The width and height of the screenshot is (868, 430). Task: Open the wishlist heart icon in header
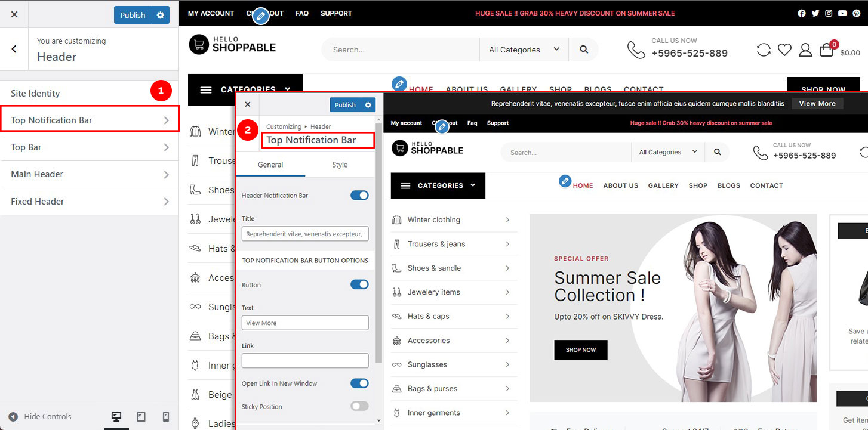[784, 50]
